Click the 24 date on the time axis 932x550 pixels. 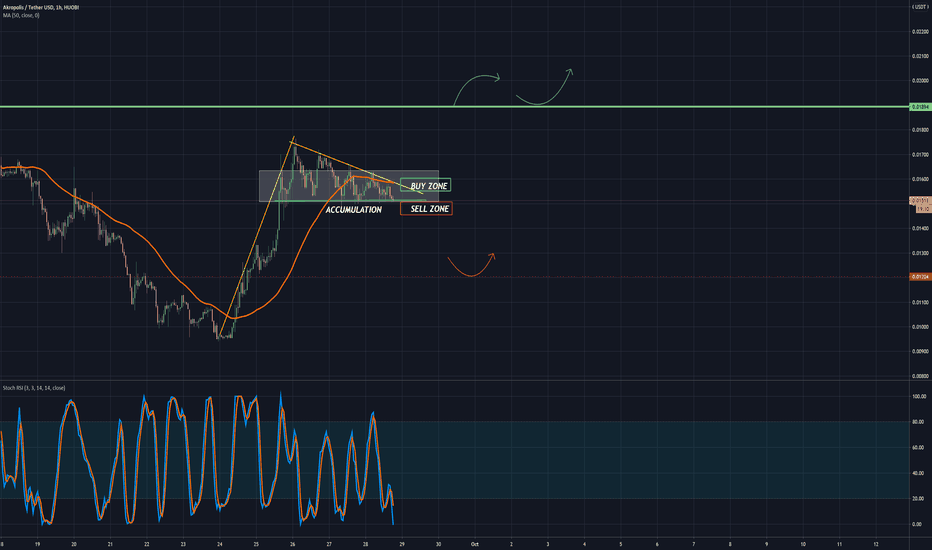coord(220,544)
